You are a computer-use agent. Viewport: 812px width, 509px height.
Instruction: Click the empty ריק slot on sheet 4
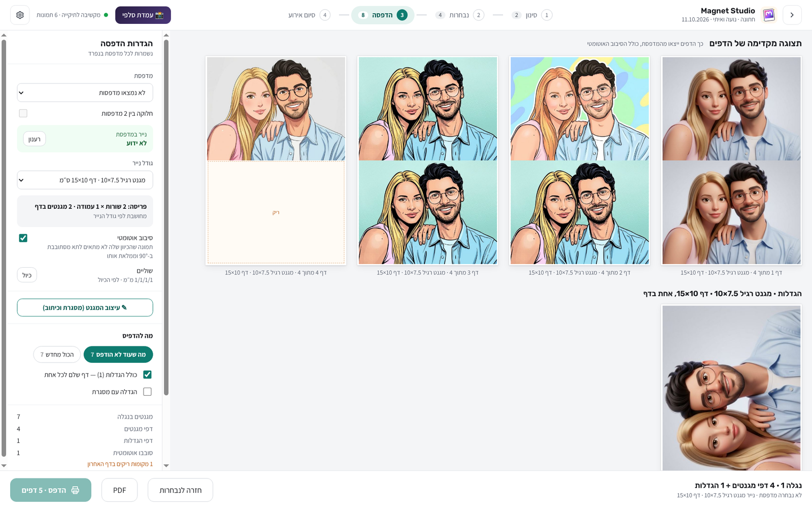pyautogui.click(x=276, y=212)
